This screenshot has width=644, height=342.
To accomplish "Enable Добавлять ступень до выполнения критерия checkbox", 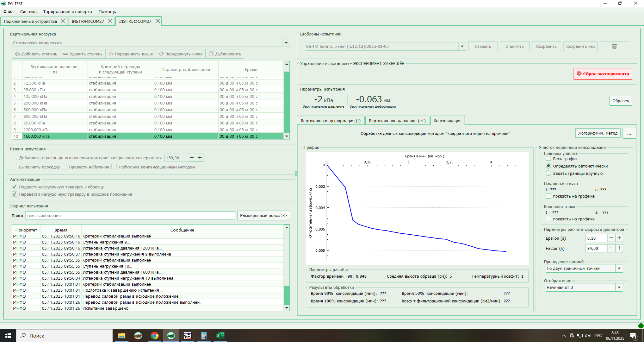I will click(15, 157).
